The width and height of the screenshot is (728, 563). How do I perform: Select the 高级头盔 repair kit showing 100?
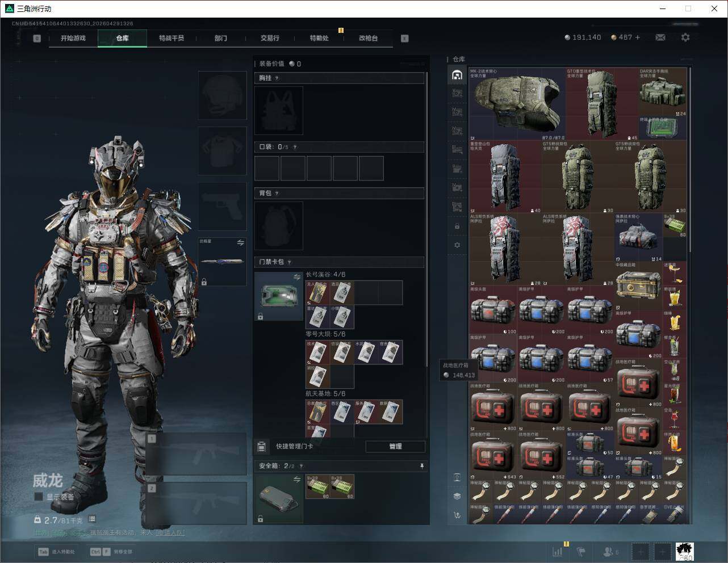pyautogui.click(x=493, y=310)
